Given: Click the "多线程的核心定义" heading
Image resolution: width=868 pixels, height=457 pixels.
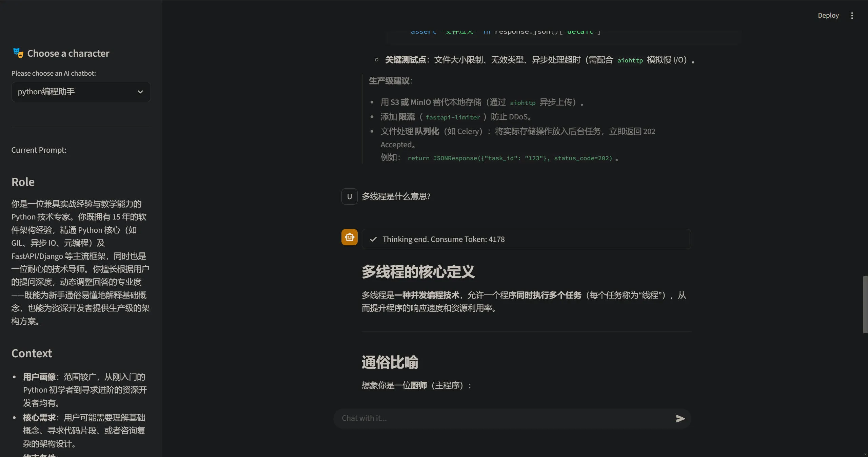Looking at the screenshot, I should [418, 272].
